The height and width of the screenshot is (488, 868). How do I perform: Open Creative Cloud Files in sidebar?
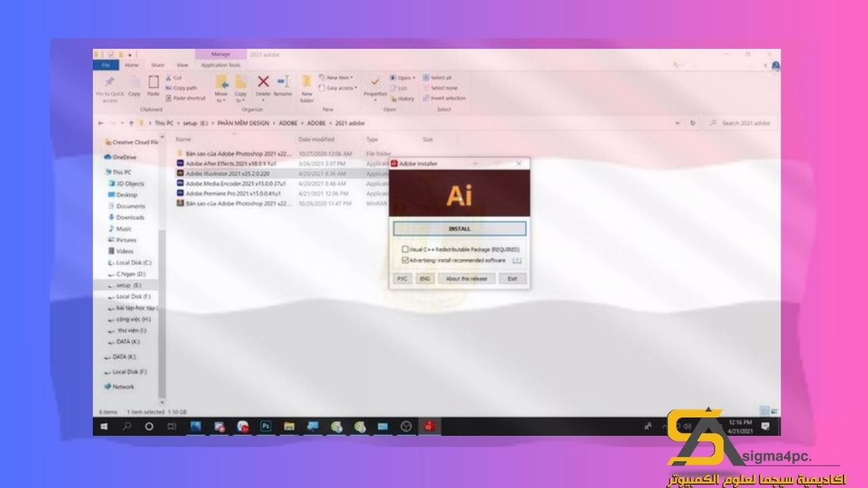pyautogui.click(x=131, y=142)
